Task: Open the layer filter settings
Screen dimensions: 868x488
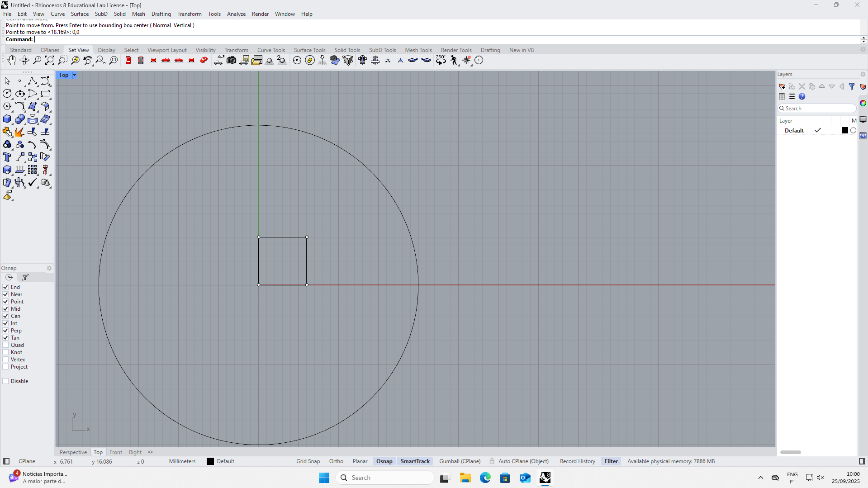Action: 852,86
